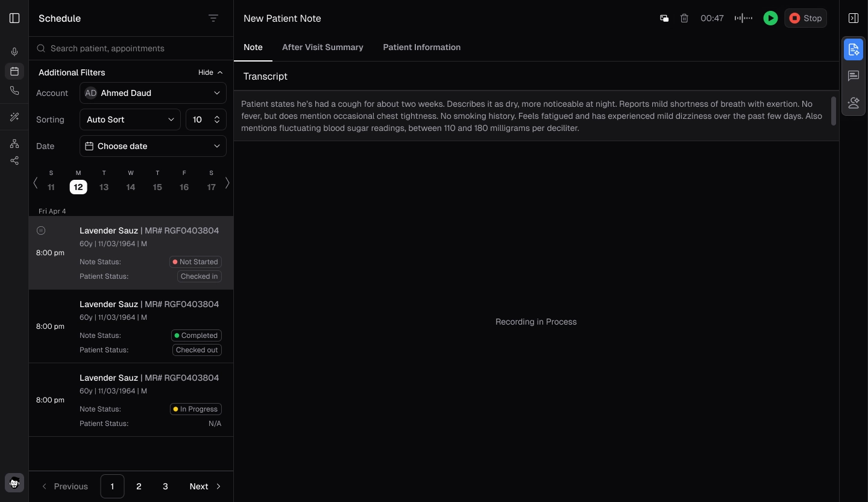Open the schedule filter icon

point(213,18)
